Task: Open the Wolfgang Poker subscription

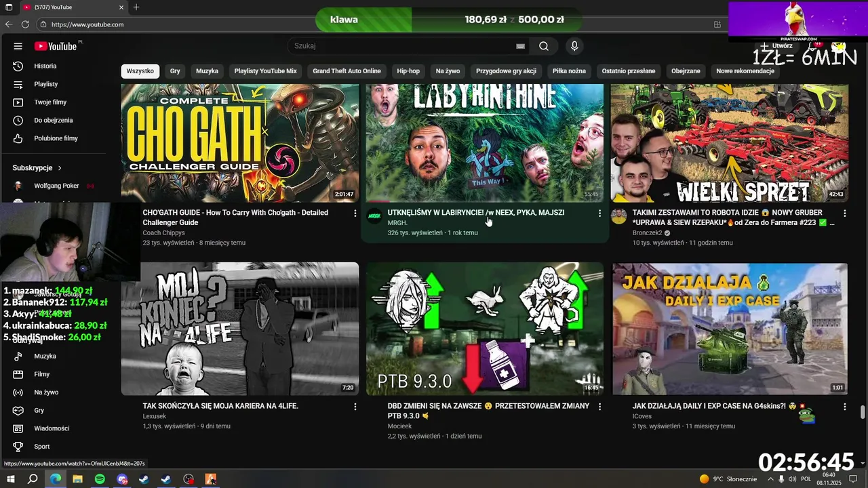Action: click(x=56, y=186)
